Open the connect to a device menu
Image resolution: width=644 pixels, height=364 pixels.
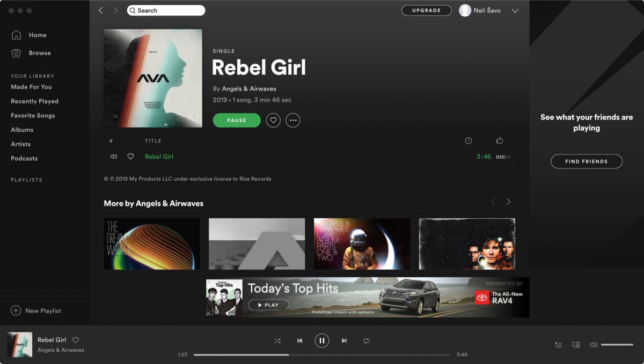point(576,345)
